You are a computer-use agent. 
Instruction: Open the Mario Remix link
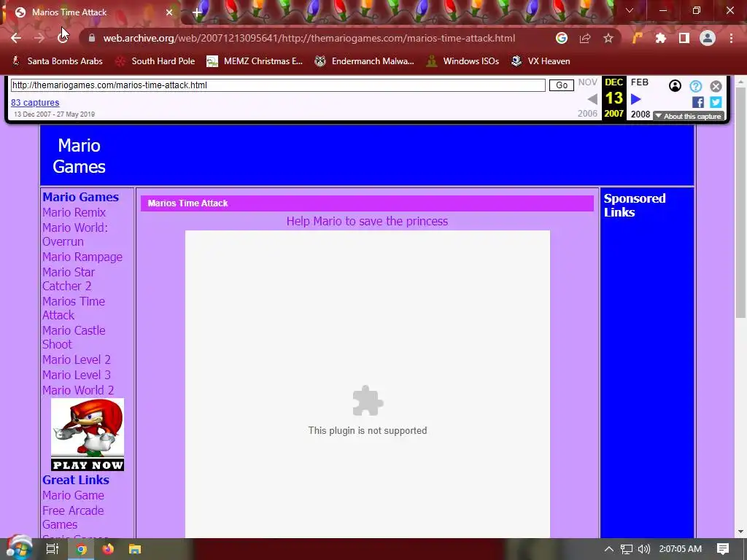(x=74, y=212)
